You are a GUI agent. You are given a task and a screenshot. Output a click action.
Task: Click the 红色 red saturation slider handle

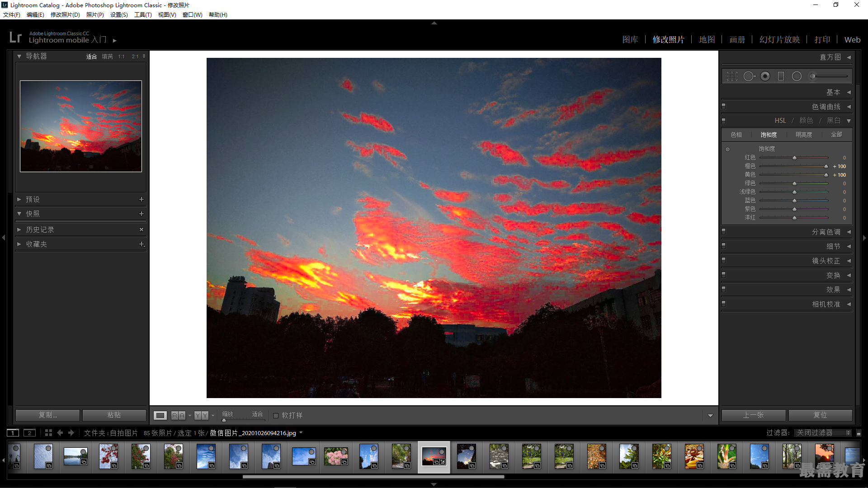coord(794,158)
